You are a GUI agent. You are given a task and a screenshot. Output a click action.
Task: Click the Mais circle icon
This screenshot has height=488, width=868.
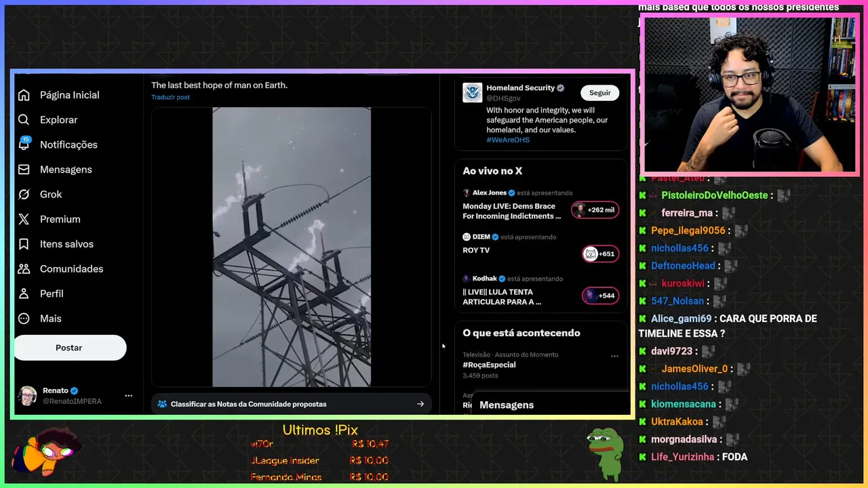pyautogui.click(x=24, y=319)
